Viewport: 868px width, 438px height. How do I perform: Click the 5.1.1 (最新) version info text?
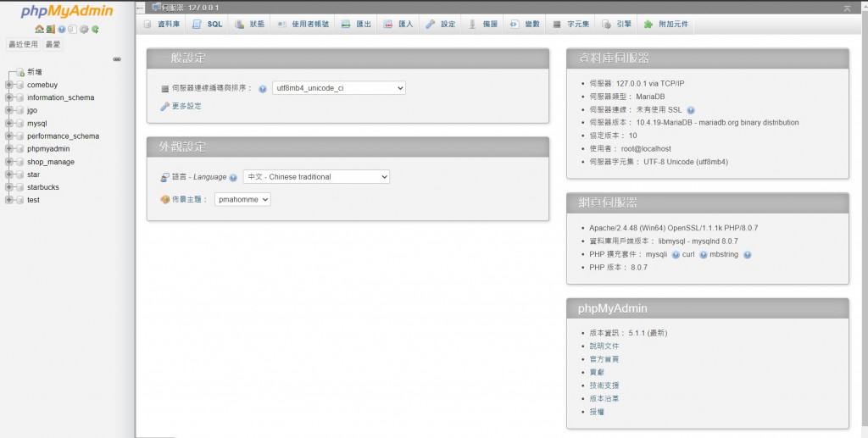(648, 333)
